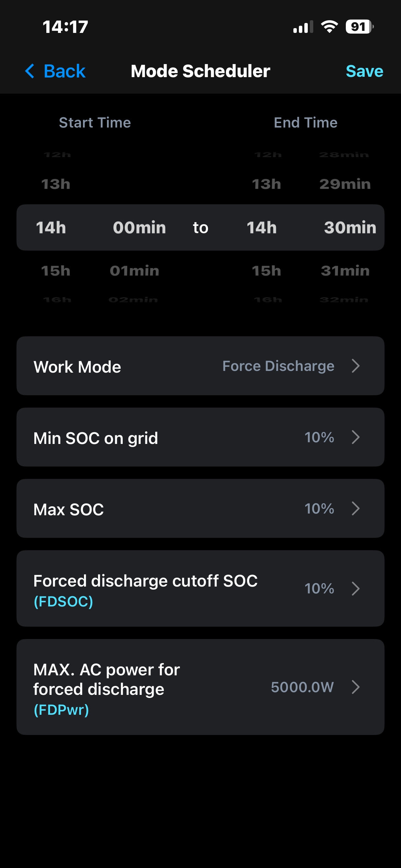401x868 pixels.
Task: Tap the 5000.0W power value
Action: tap(302, 687)
